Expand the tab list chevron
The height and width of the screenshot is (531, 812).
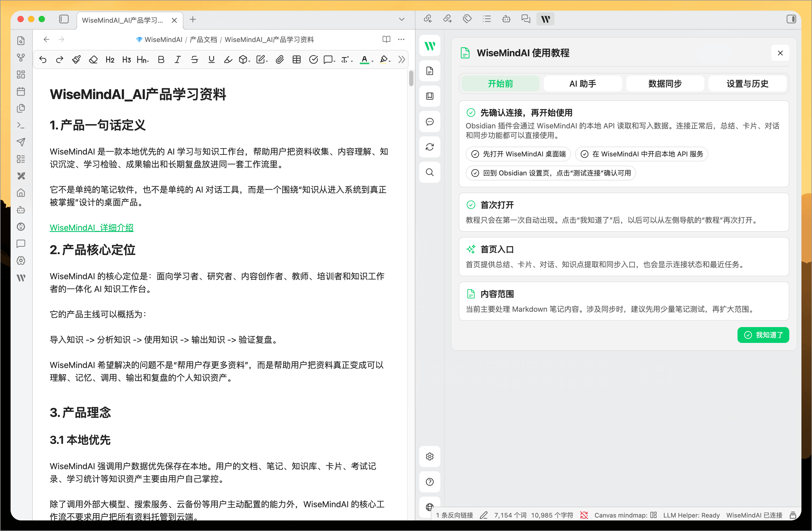point(402,20)
